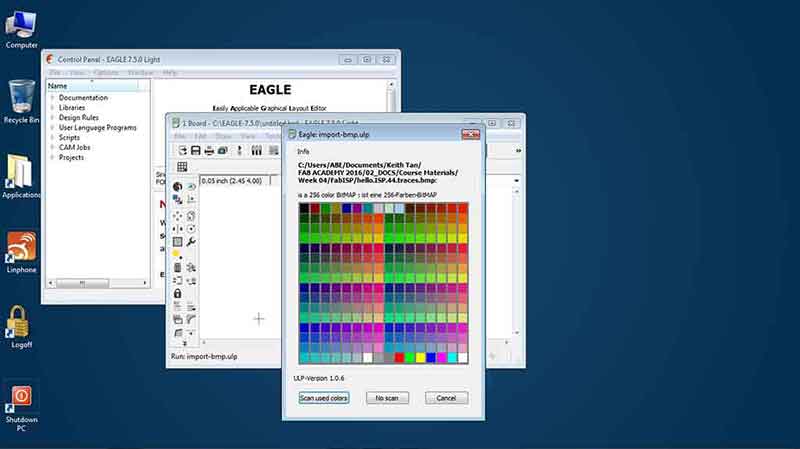Click the Save icon in Board toolbar

click(x=195, y=151)
